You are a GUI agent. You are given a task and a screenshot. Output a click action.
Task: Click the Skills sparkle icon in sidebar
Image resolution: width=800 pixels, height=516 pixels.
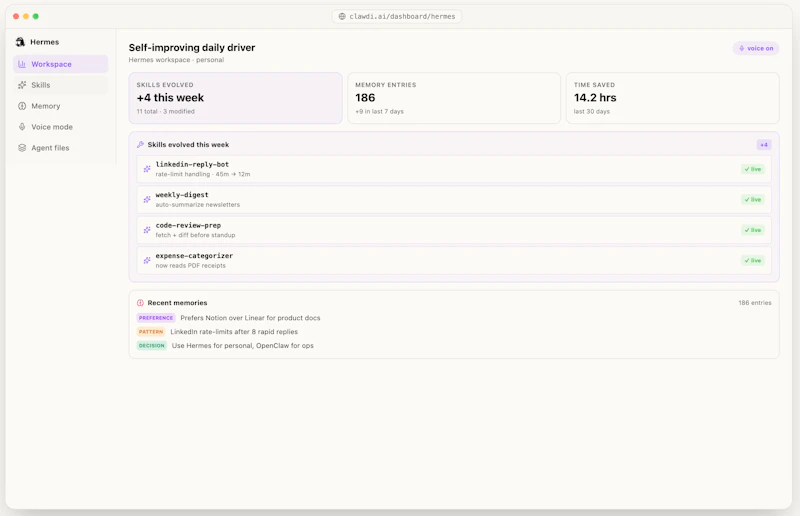(x=22, y=85)
